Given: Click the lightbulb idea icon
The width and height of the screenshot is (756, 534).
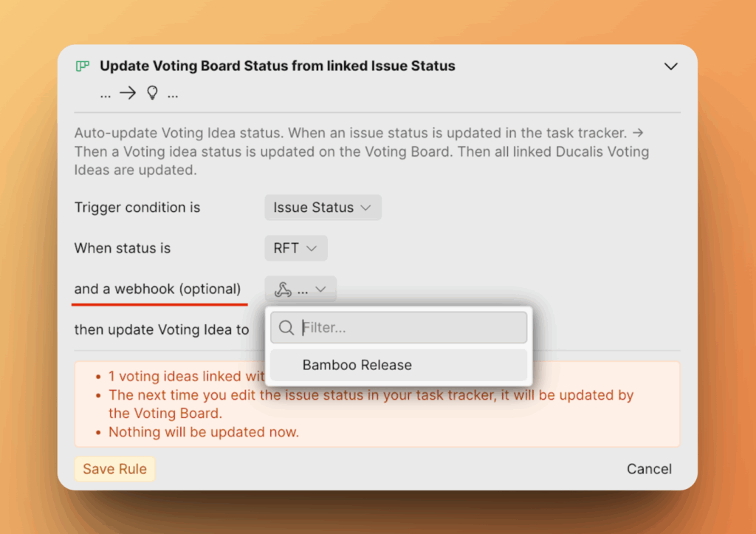Looking at the screenshot, I should point(153,94).
